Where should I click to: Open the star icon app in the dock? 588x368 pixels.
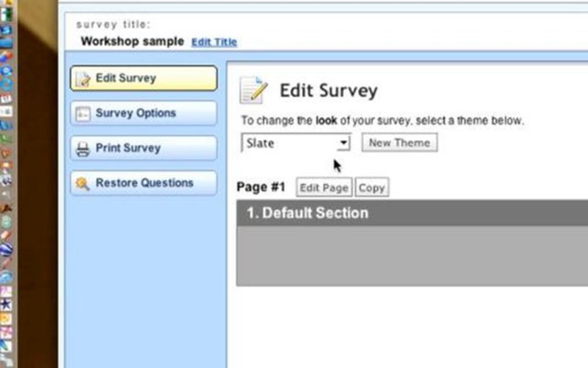click(6, 305)
